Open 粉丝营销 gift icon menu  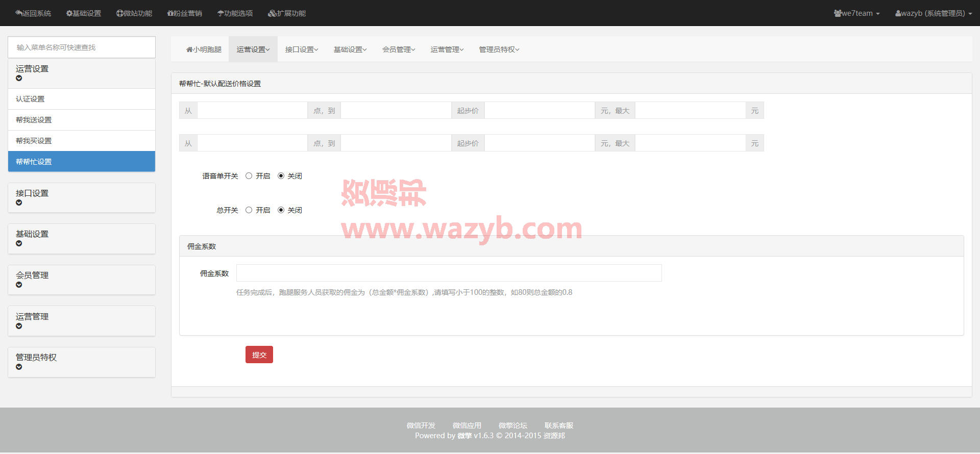170,13
